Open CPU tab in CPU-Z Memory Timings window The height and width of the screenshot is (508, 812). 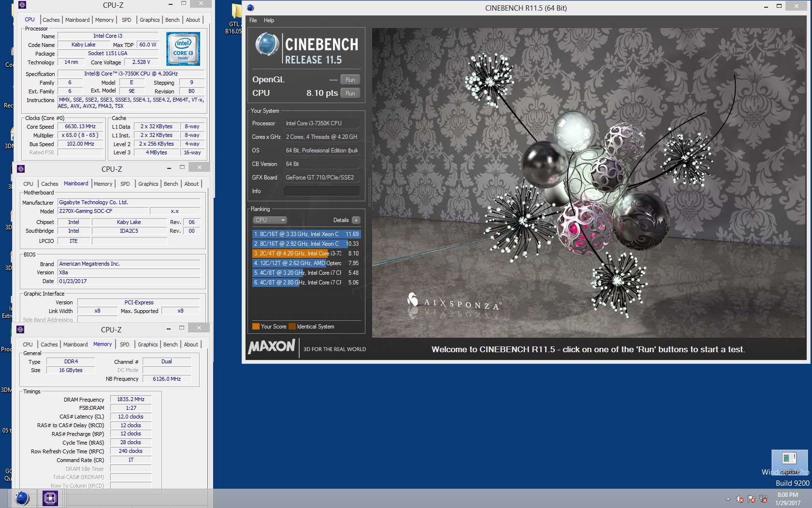point(28,344)
